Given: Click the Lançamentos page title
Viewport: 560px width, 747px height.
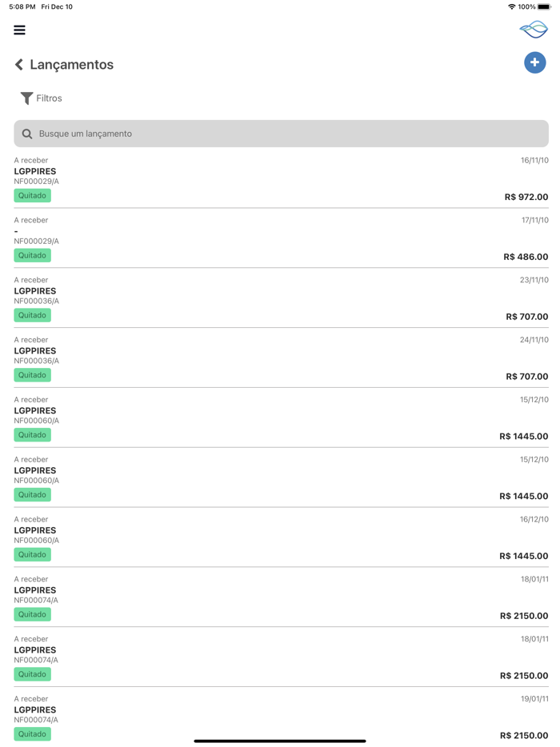Looking at the screenshot, I should pyautogui.click(x=72, y=65).
